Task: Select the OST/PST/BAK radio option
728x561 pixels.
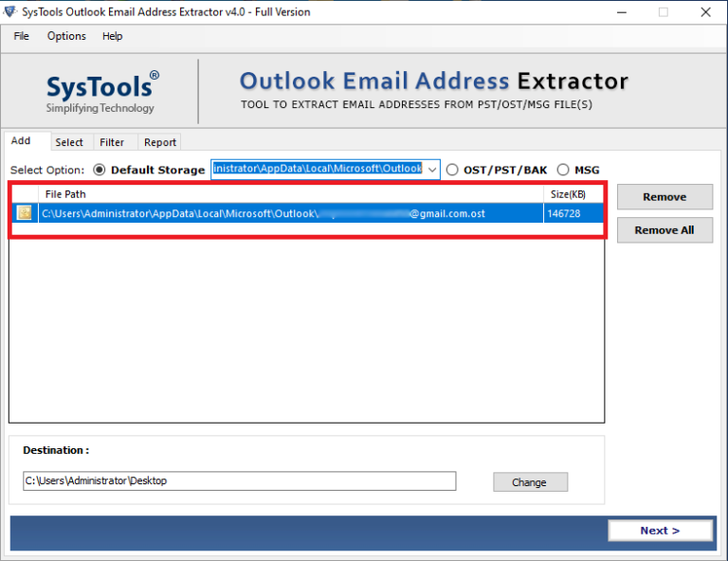Action: point(452,170)
